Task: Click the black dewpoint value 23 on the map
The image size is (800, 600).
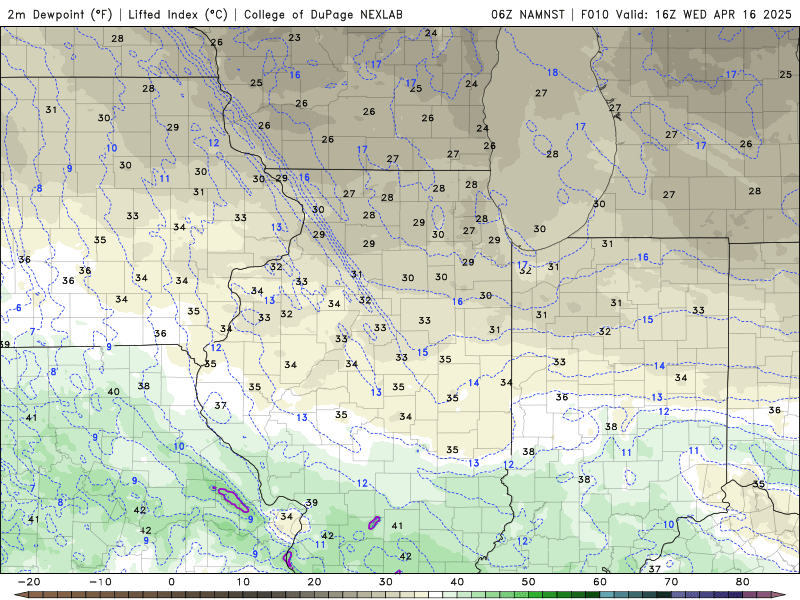Action: tap(294, 37)
